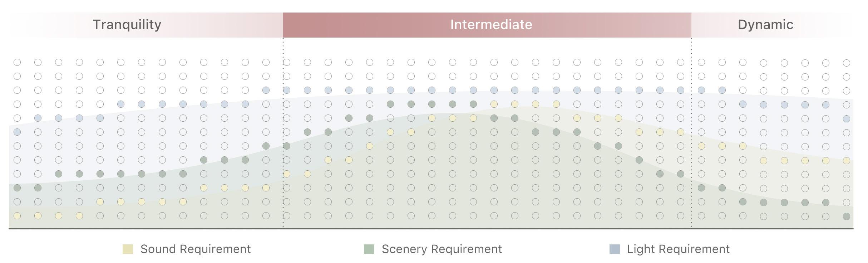Click the leftmost blue Light dot

coord(17,132)
